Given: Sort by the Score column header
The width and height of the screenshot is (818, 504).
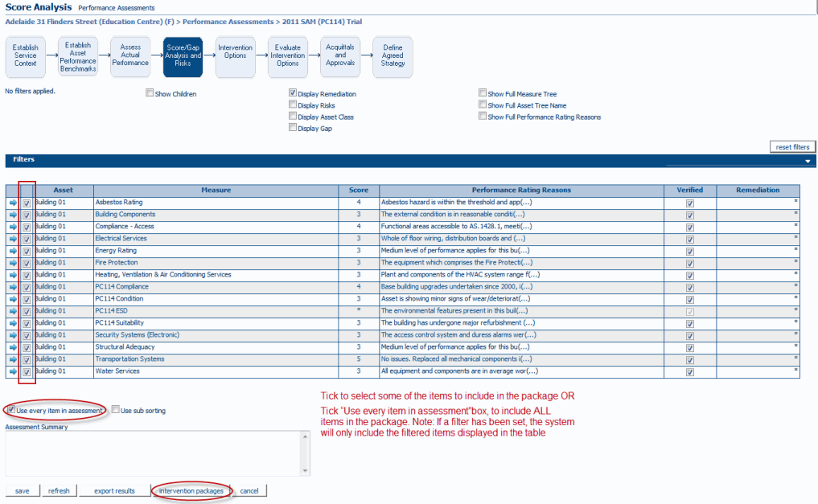Looking at the screenshot, I should pos(359,191).
